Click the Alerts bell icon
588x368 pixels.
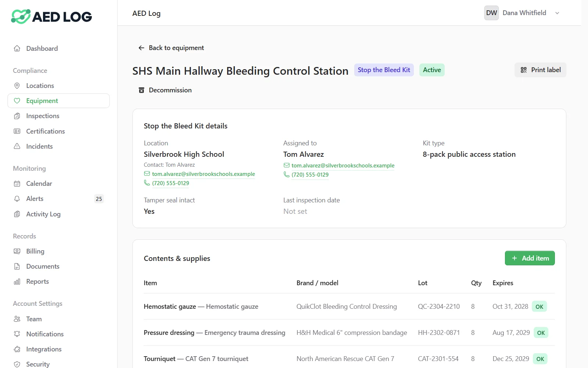pyautogui.click(x=17, y=199)
